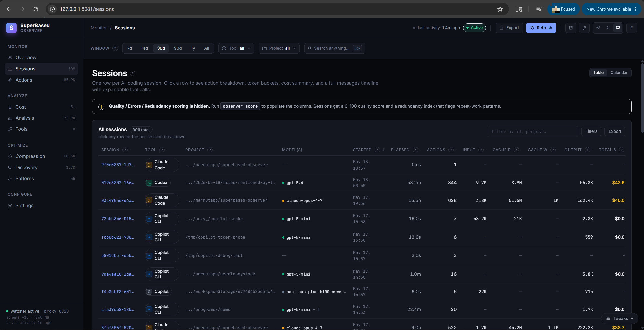Screen dimensions: 644x330
Task: Switch to Table view
Action: click(598, 72)
